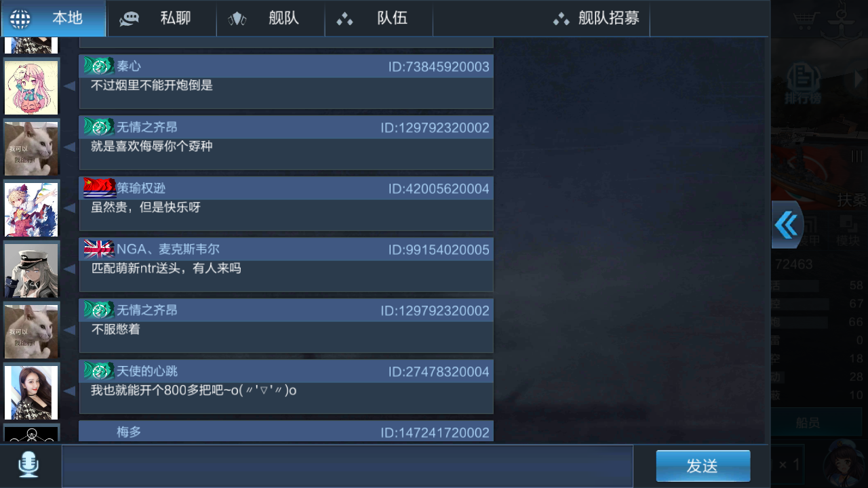
Task: Select the 队伍 team chat tab
Action: 379,18
